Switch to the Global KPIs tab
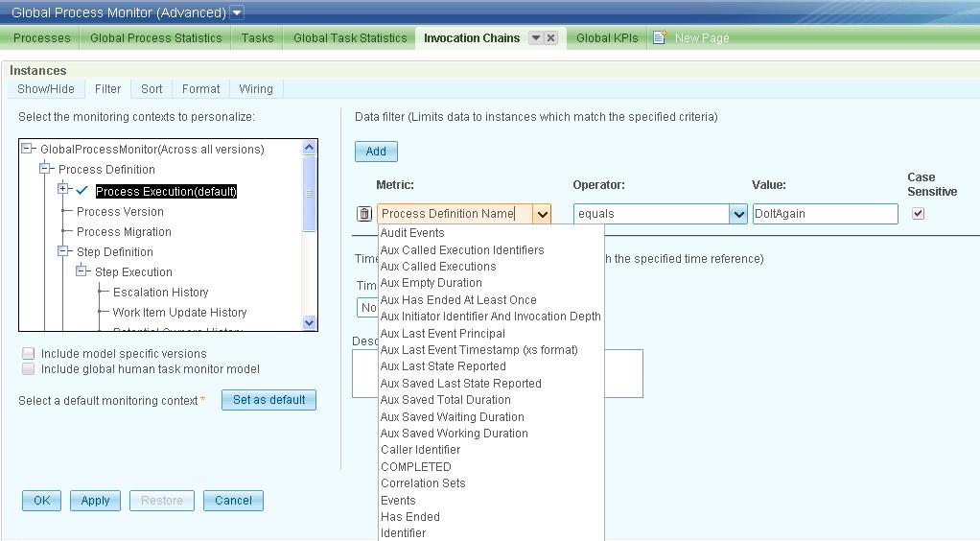The image size is (980, 541). [607, 38]
